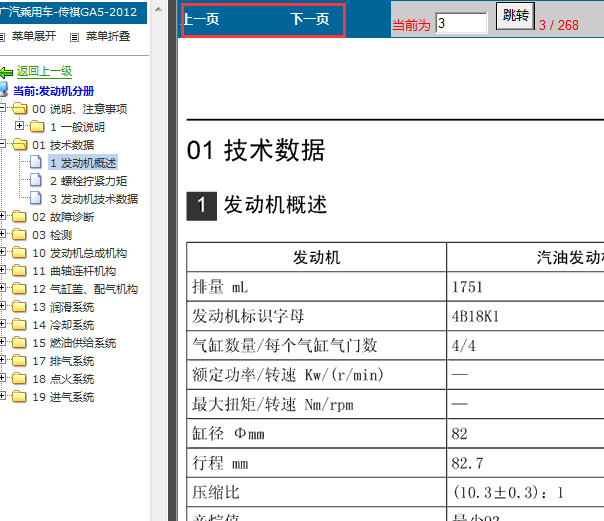Click the current page number input field

pos(461,23)
